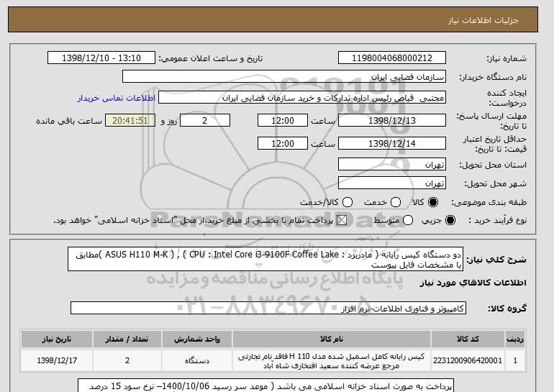Select the کالا/خدمت radio button
Screen dimensions: 554x392
(x=348, y=202)
